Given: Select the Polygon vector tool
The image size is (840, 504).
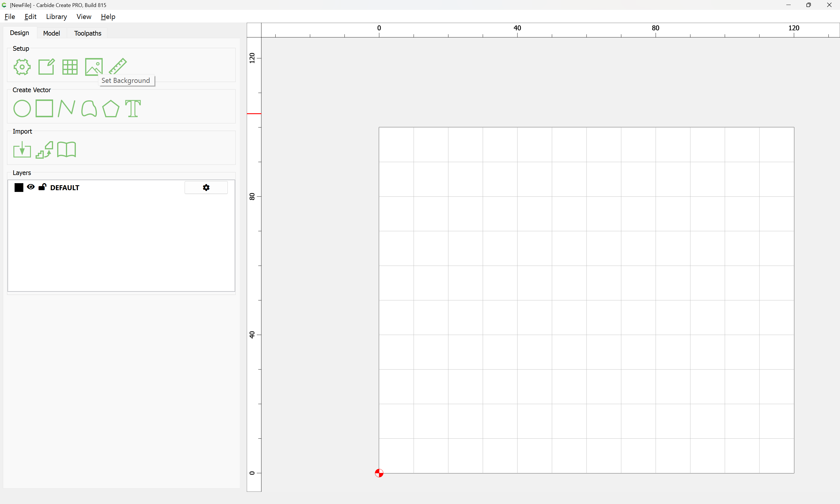Looking at the screenshot, I should pos(111,109).
